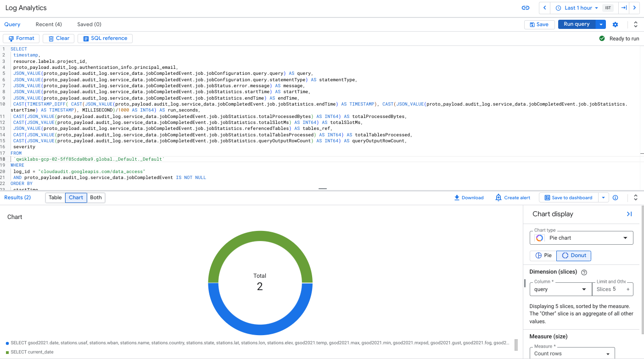Click the Chart display panel side handle

click(525, 283)
